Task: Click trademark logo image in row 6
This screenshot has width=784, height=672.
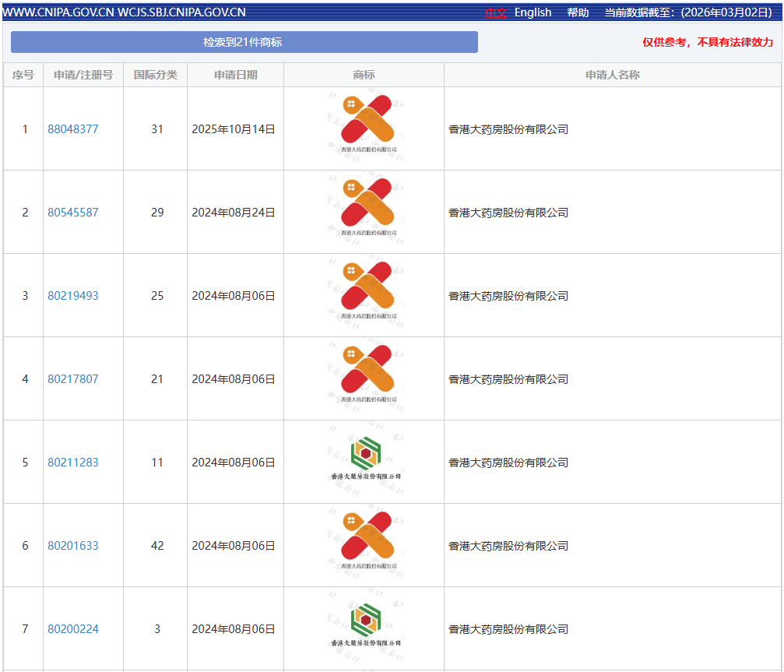Action: coord(364,541)
